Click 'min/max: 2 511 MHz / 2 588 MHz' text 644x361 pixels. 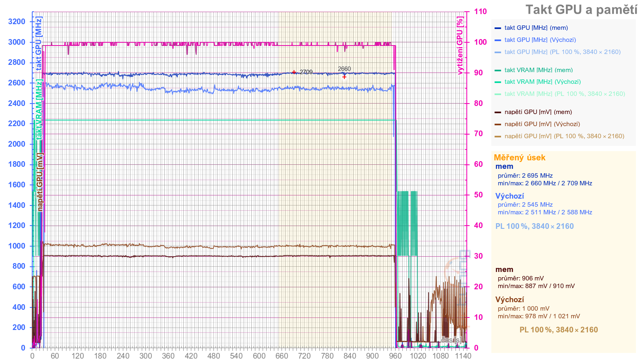(545, 212)
